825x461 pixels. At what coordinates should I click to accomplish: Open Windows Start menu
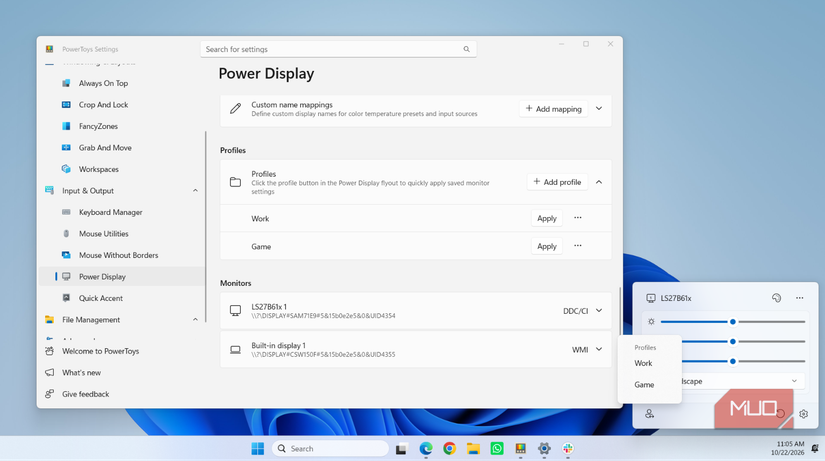coord(258,448)
